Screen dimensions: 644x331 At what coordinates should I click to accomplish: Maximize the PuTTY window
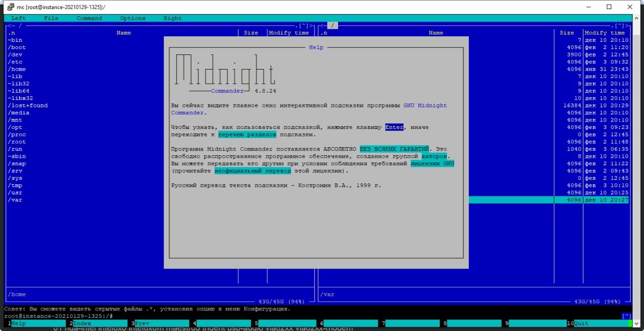click(x=609, y=7)
